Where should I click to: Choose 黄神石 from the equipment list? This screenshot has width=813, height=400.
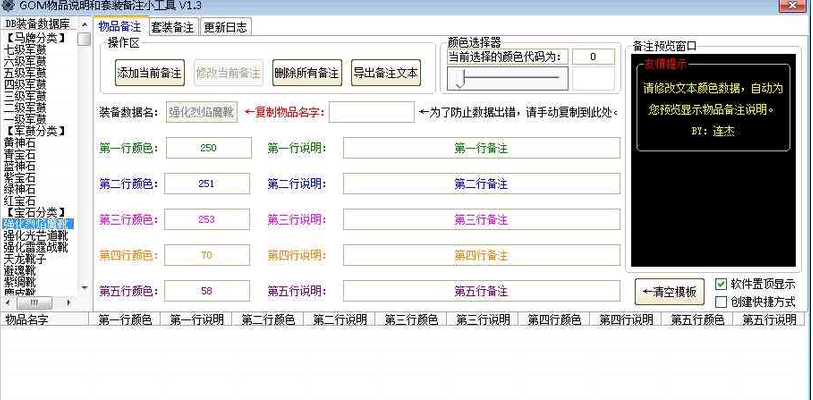click(20, 142)
